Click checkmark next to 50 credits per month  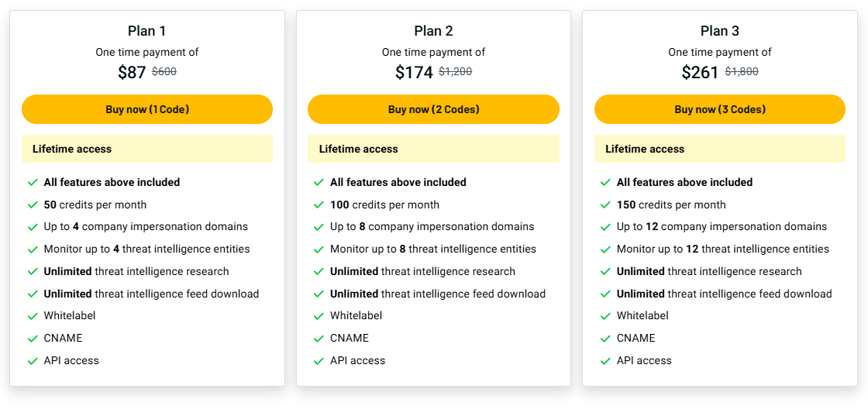pyautogui.click(x=33, y=205)
